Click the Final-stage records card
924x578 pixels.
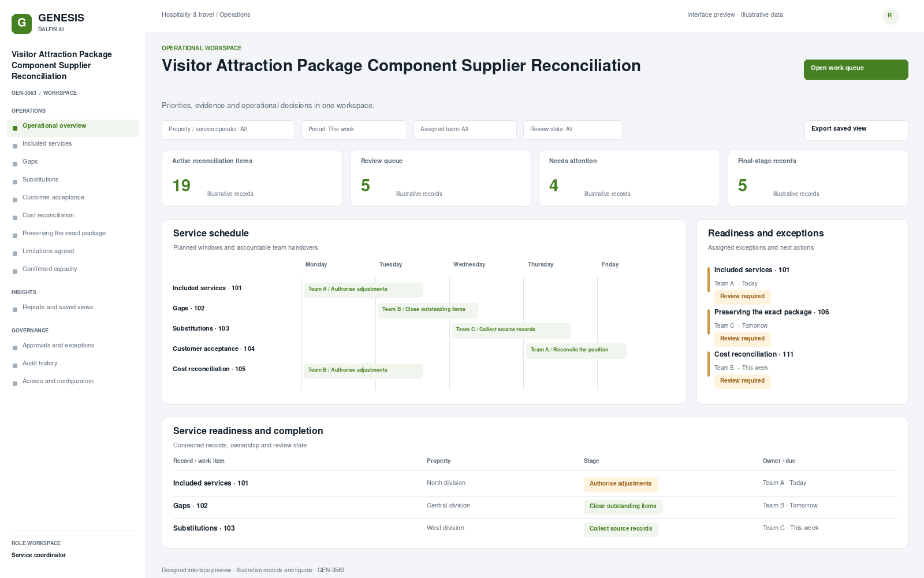pyautogui.click(x=818, y=179)
